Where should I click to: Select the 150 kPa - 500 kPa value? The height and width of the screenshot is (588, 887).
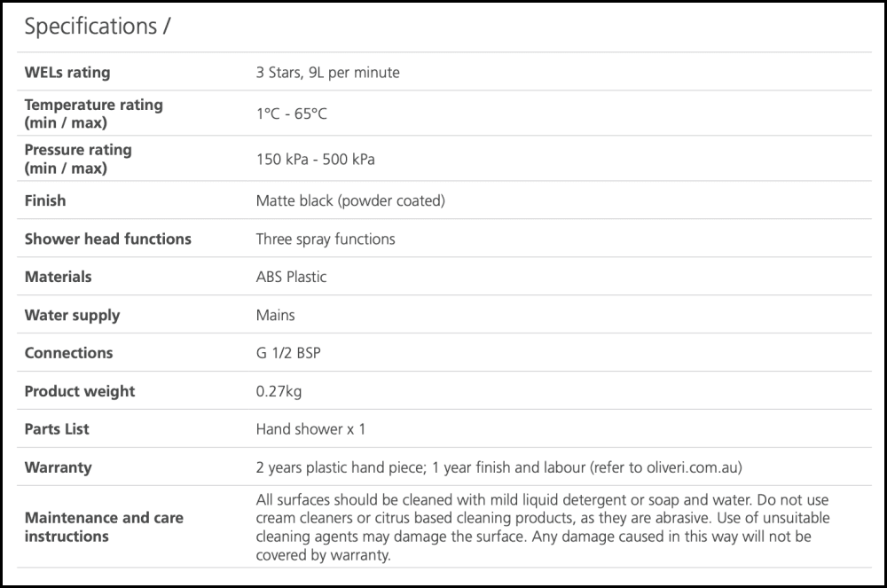coord(315,160)
